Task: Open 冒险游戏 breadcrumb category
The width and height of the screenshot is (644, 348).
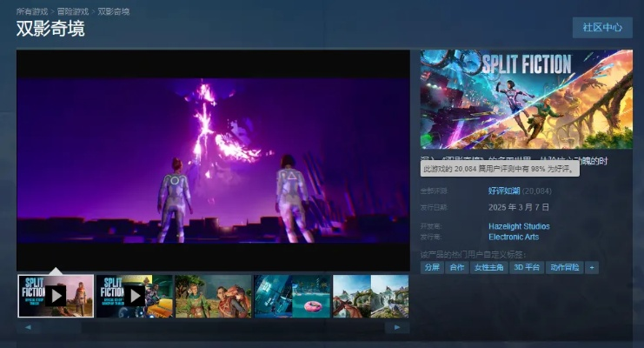Action: pos(73,11)
